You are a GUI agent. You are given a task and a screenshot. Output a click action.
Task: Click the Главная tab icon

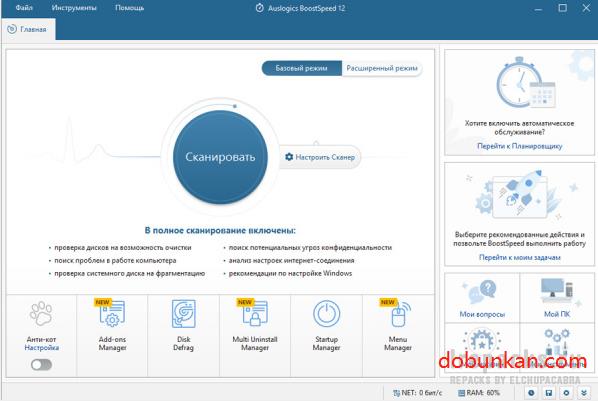12,29
